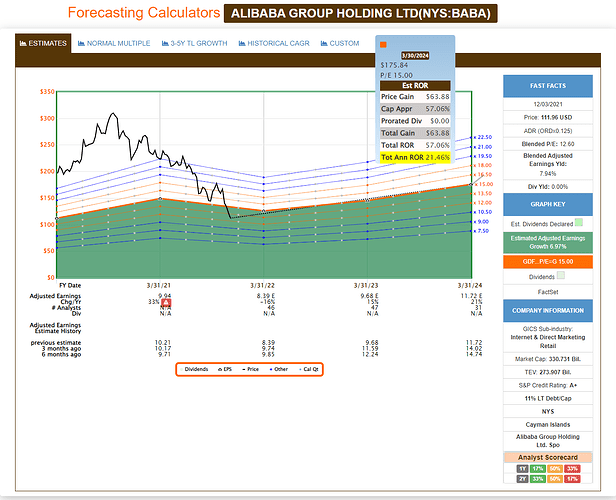Click the Est ROR header in the tooltip

pyautogui.click(x=415, y=86)
